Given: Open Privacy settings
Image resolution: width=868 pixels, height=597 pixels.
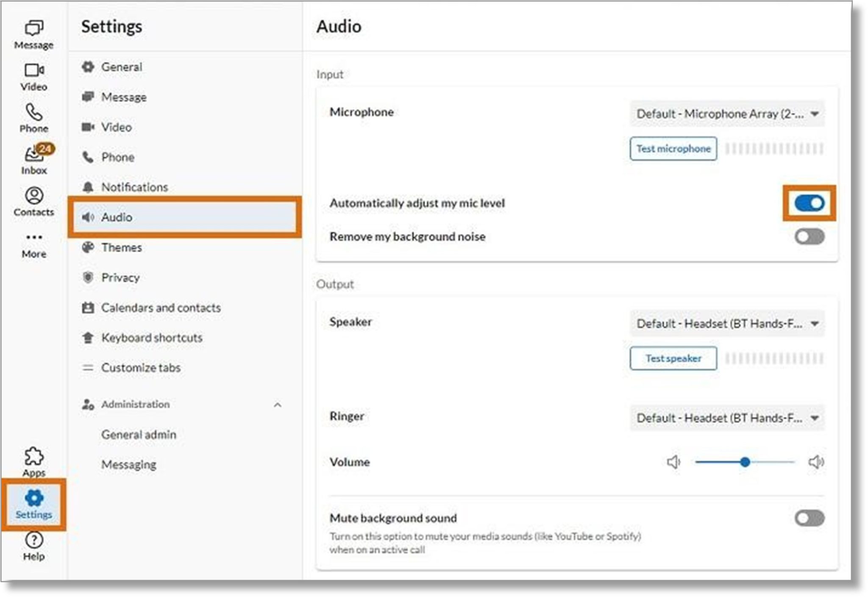Looking at the screenshot, I should (184, 278).
